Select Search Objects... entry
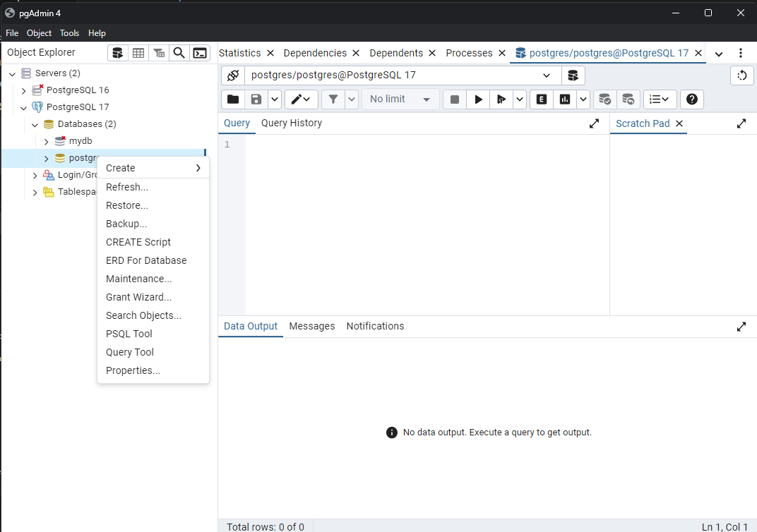The image size is (757, 532). point(153,315)
